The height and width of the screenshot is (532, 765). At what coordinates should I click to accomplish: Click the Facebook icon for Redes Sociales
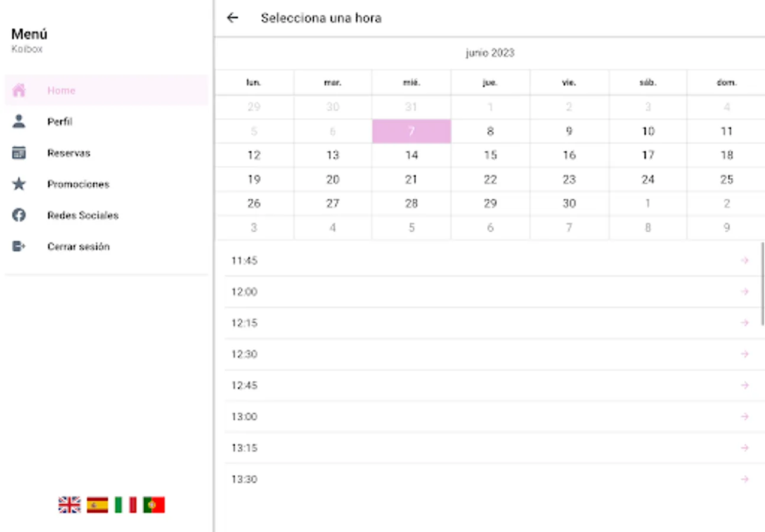(19, 215)
